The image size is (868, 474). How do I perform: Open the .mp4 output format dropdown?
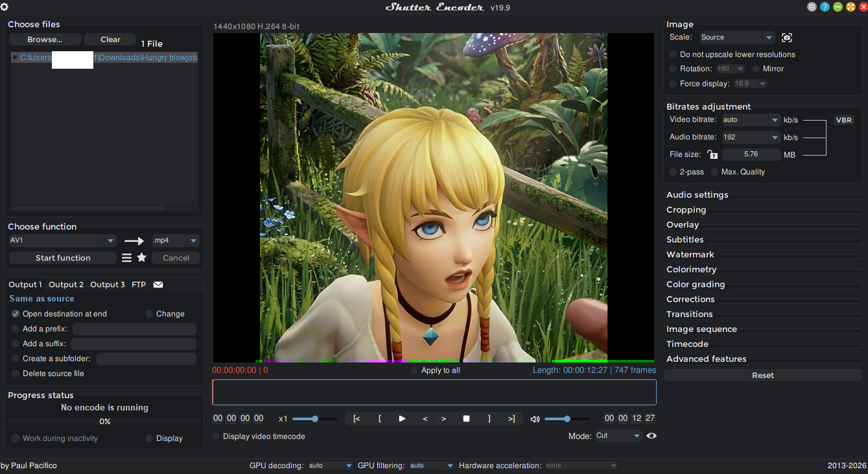point(175,241)
